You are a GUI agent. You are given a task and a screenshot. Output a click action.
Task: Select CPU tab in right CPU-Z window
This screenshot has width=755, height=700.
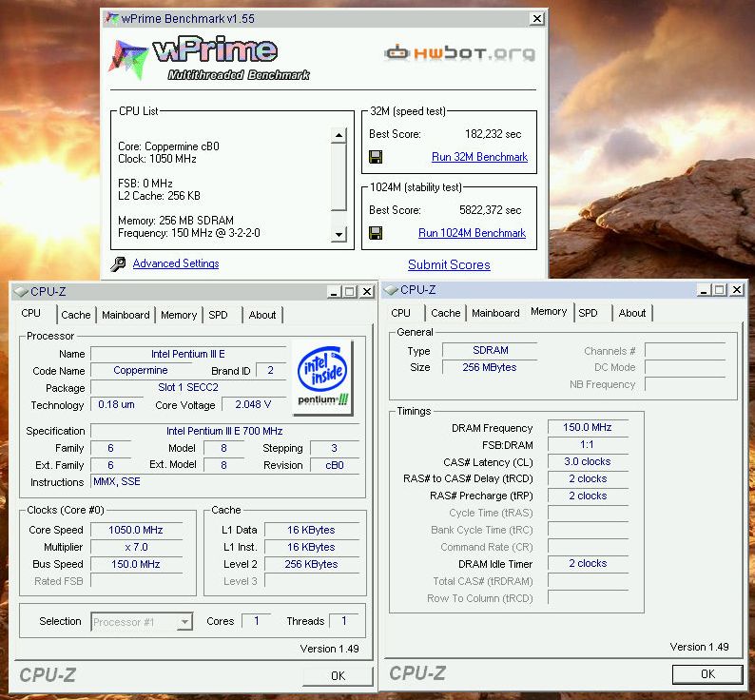tap(400, 313)
